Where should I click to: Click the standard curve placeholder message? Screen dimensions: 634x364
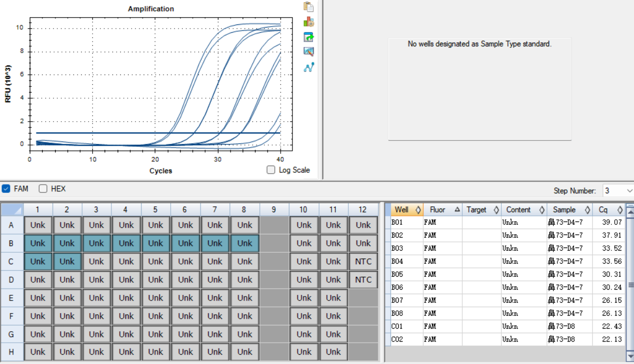click(479, 44)
